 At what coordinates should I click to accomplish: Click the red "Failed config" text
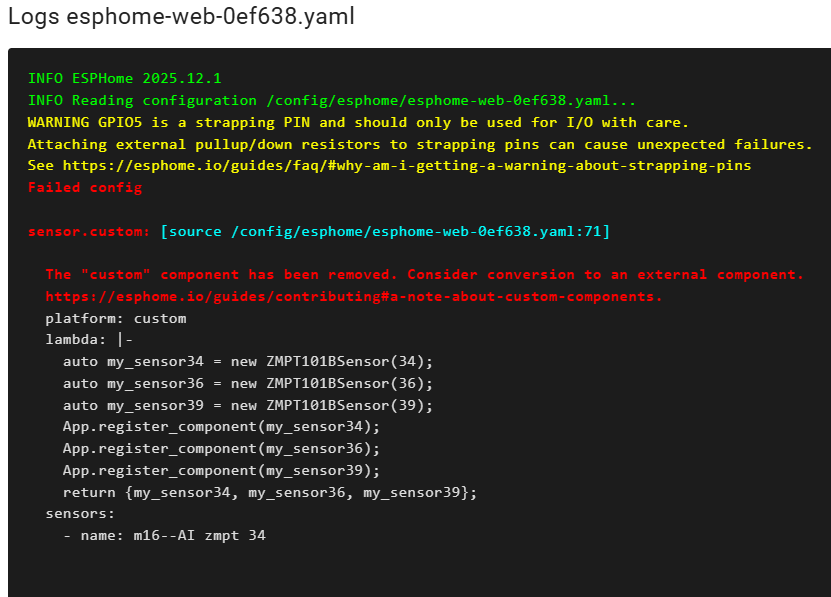point(85,188)
